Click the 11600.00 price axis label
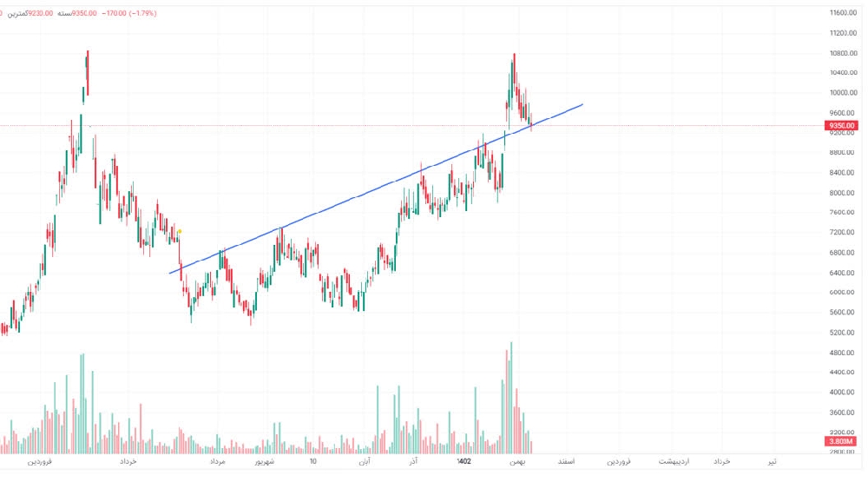868x489 pixels. [843, 13]
